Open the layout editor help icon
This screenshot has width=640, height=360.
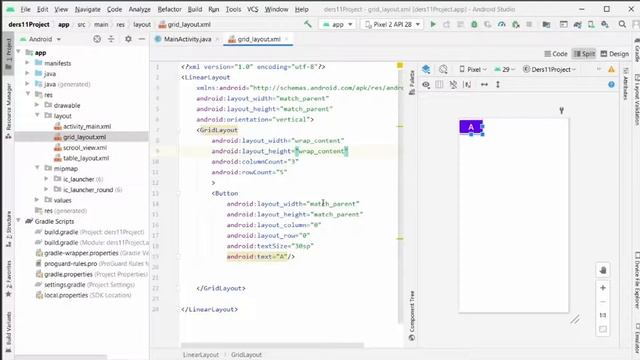611,84
